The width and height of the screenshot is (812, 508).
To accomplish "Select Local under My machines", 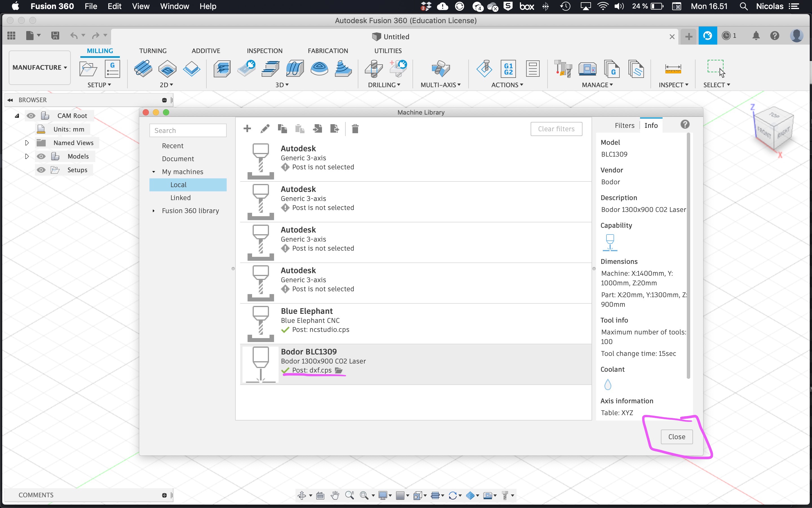I will click(x=188, y=185).
